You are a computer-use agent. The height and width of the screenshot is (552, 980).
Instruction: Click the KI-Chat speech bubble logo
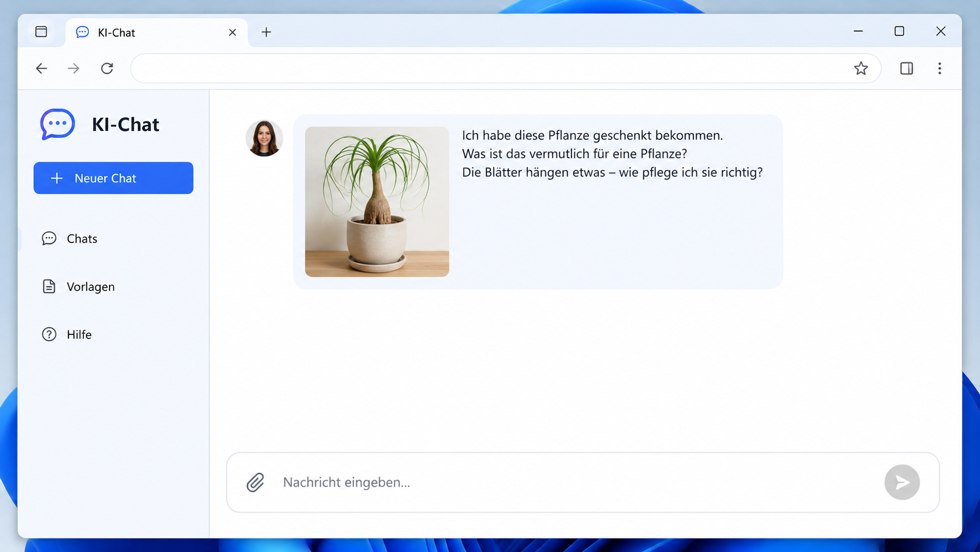click(x=57, y=124)
